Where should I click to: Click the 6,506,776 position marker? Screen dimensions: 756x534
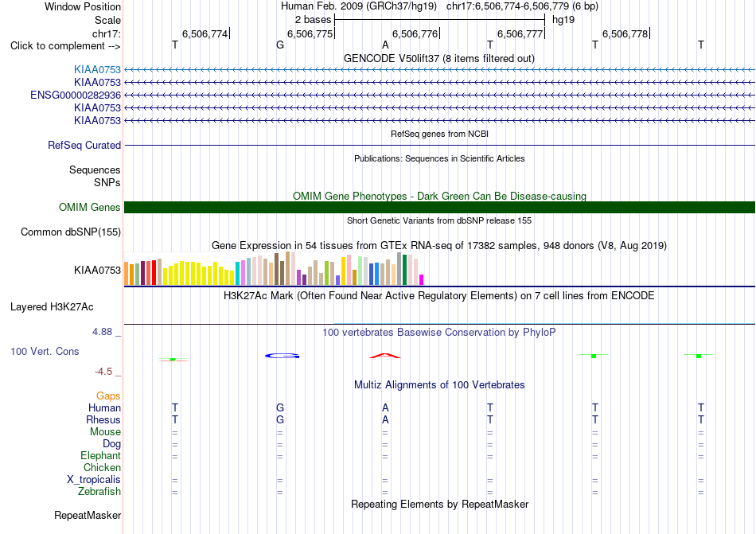415,33
